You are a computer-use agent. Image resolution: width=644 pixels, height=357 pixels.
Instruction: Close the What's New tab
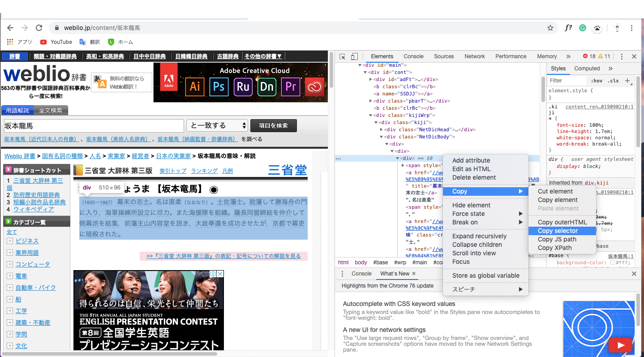click(x=414, y=274)
